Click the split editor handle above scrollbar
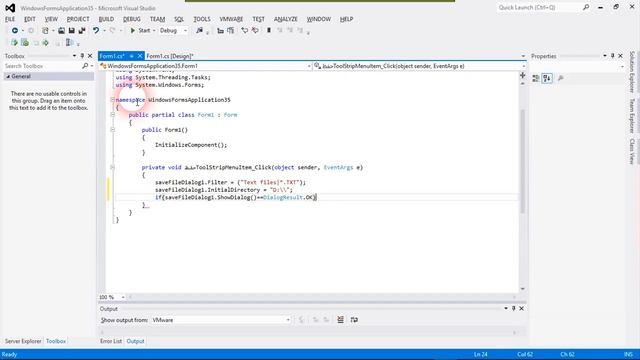The image size is (640, 360). 522,75
